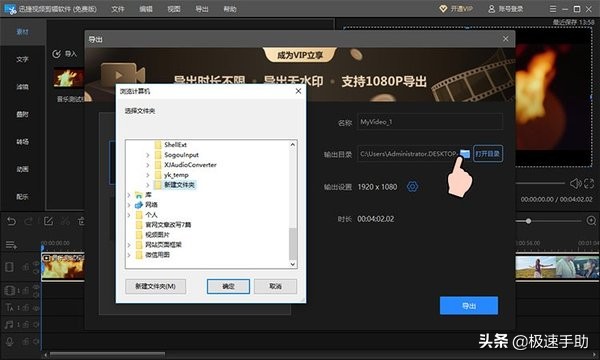
Task: Expand the 库 node chevron
Action: tap(129, 195)
